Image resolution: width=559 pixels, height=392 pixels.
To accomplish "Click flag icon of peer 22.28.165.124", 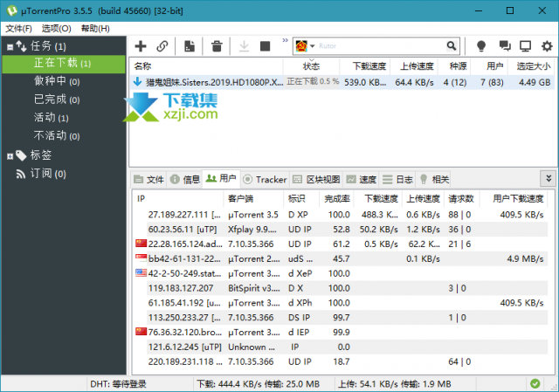I will (141, 244).
